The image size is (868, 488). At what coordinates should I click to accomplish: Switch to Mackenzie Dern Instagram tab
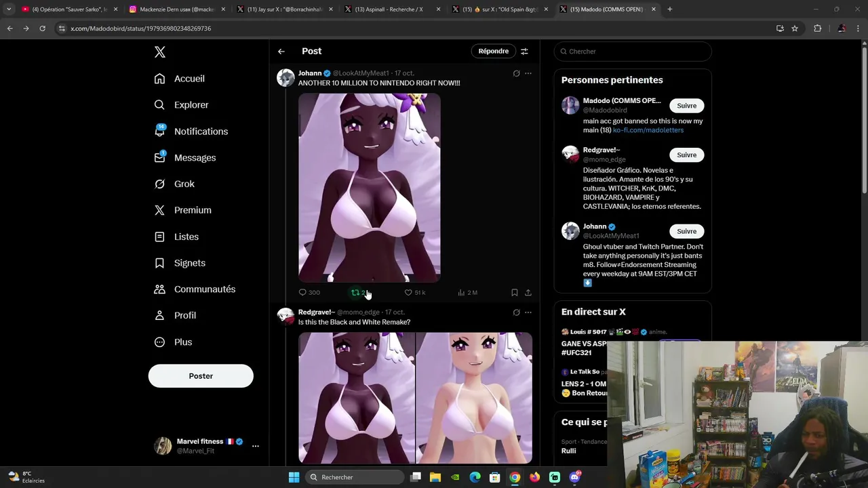(x=176, y=9)
